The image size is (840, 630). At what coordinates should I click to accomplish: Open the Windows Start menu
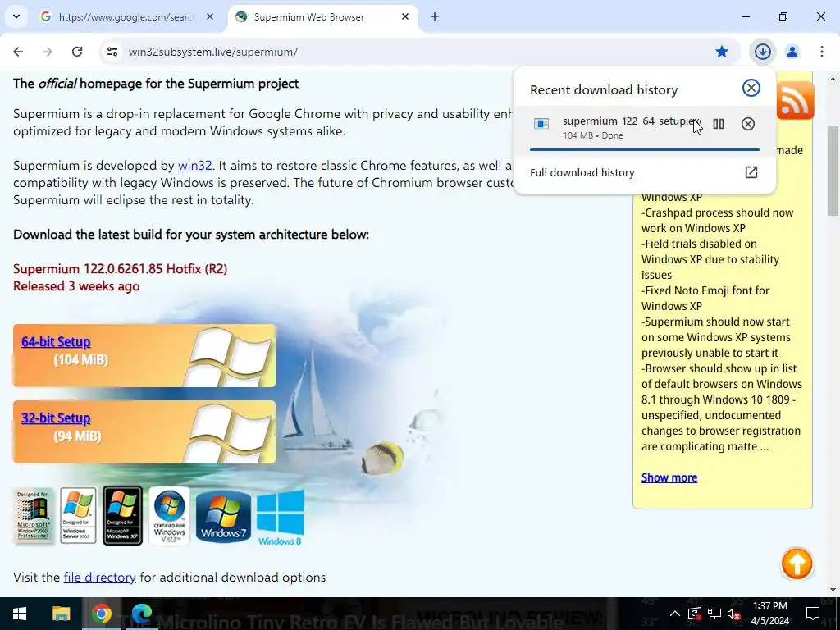(20, 614)
